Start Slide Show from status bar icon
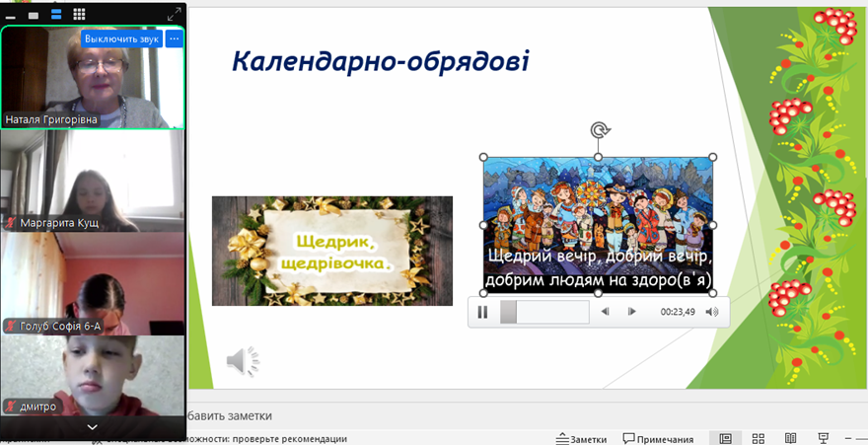 pos(824,438)
